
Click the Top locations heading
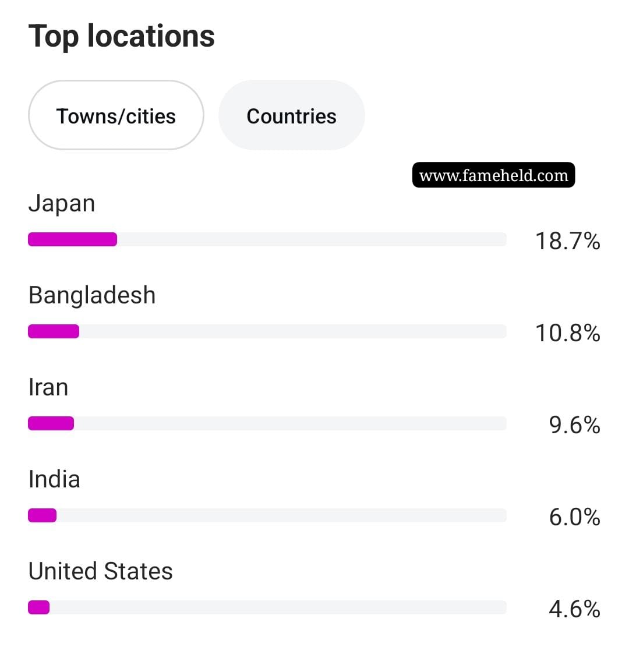(x=121, y=37)
